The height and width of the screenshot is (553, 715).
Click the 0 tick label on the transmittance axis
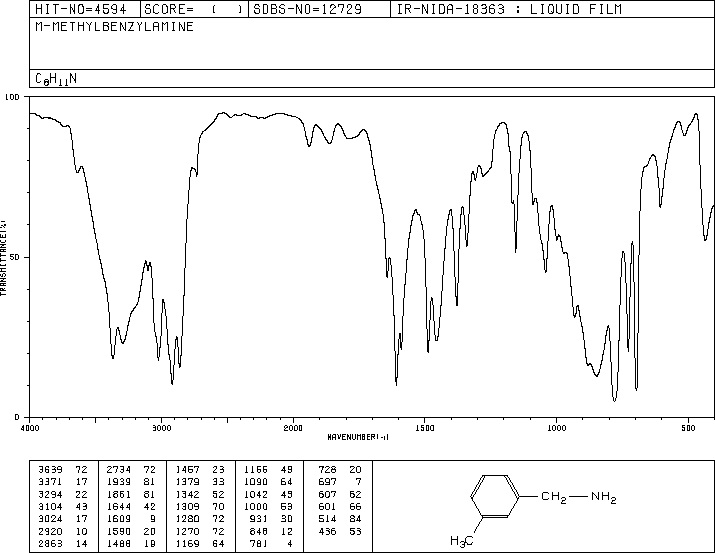17,417
